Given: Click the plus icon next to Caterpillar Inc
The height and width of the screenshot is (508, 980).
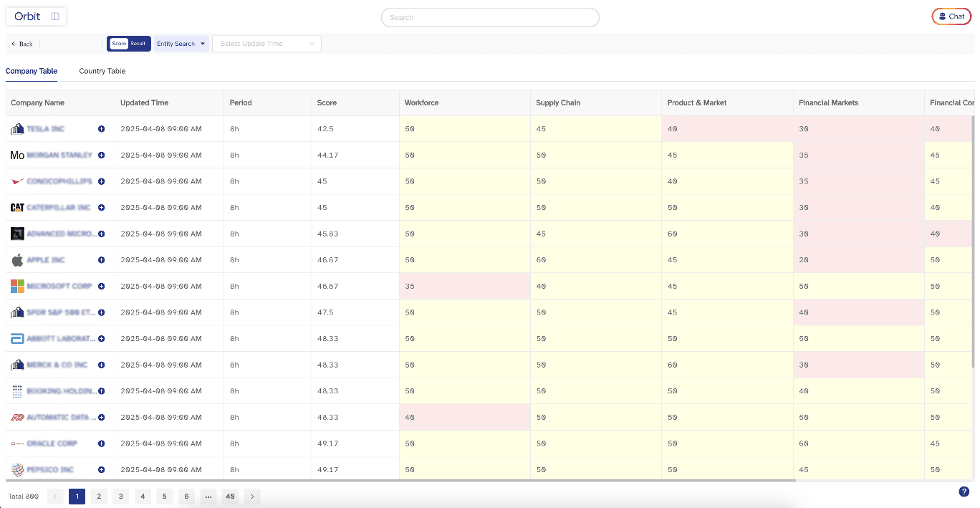Looking at the screenshot, I should coord(102,208).
